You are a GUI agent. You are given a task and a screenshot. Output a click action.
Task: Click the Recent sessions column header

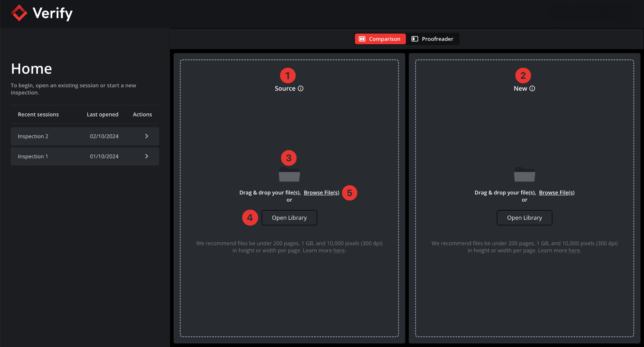pyautogui.click(x=38, y=114)
